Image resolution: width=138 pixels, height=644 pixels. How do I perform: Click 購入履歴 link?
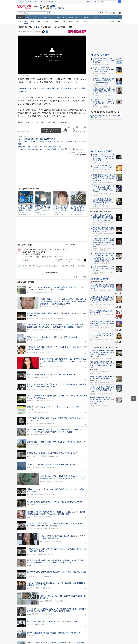pyautogui.click(x=112, y=13)
